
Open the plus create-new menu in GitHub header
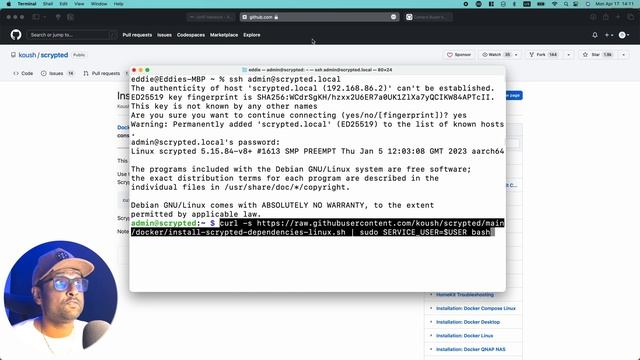pyautogui.click(x=608, y=35)
